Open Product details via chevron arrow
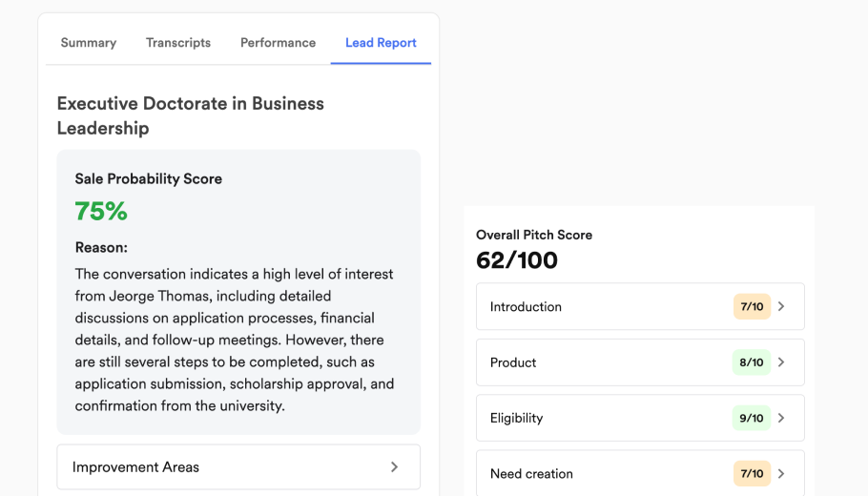This screenshot has height=496, width=868. coord(781,362)
